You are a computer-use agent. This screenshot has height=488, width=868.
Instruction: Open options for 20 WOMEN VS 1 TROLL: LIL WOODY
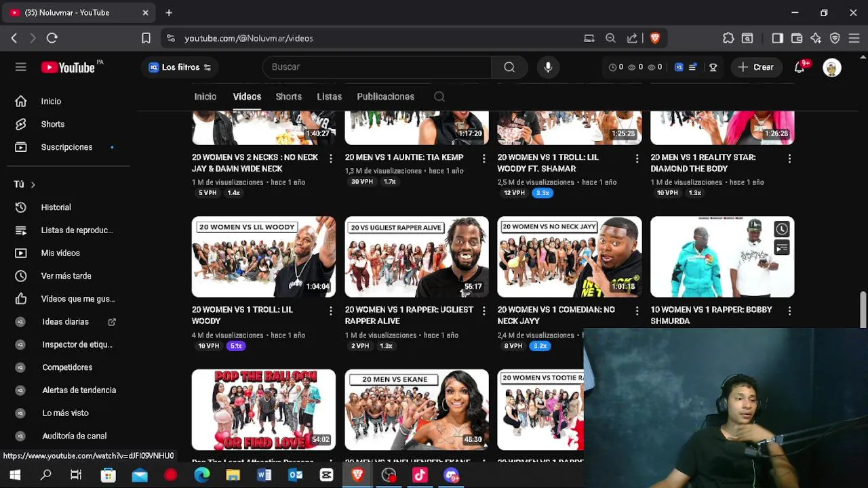[x=330, y=310]
